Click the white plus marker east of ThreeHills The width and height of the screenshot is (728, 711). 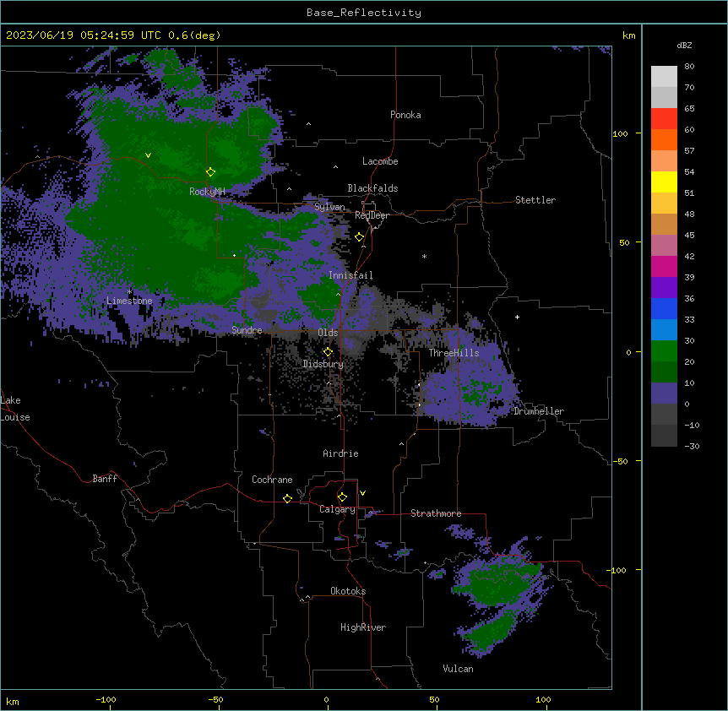517,317
